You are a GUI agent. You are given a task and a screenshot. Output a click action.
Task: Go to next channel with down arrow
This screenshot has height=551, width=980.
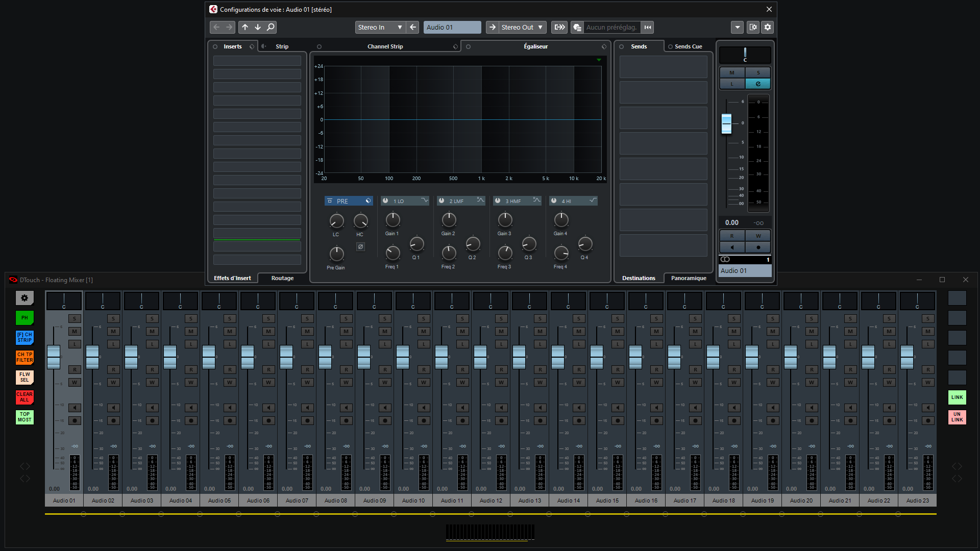[x=258, y=27]
